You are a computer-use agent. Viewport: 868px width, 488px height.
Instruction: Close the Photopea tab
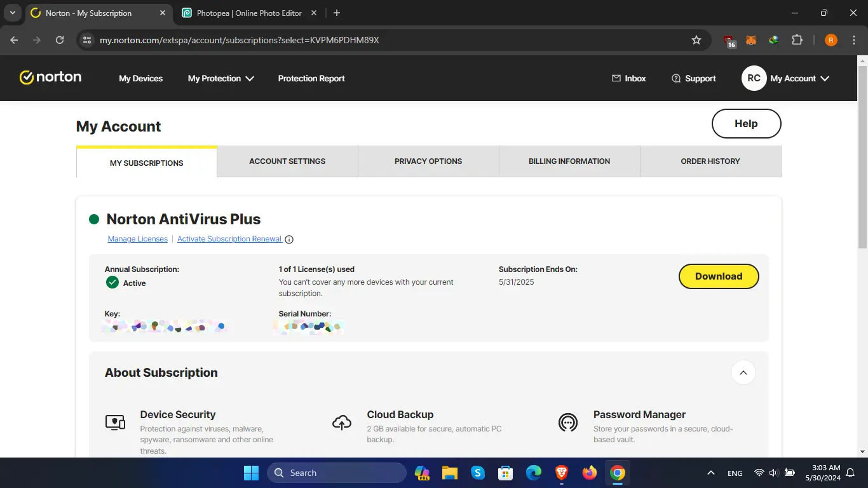tap(315, 13)
